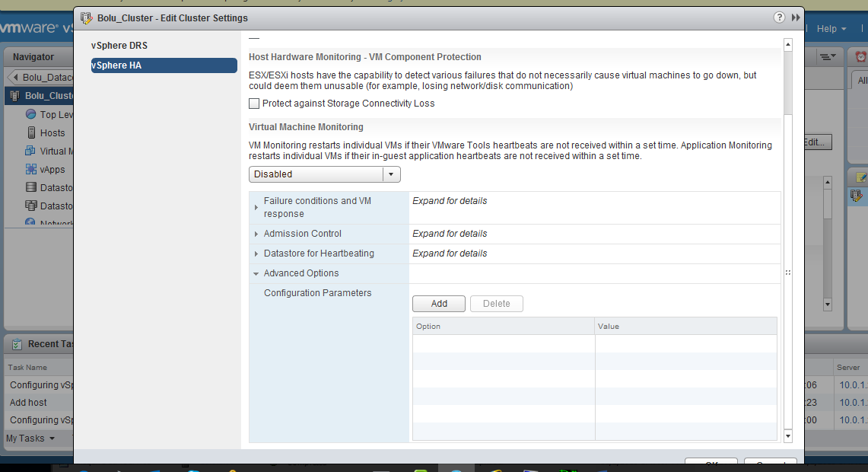The height and width of the screenshot is (472, 868).
Task: Click the All tab in right panel
Action: 861,81
